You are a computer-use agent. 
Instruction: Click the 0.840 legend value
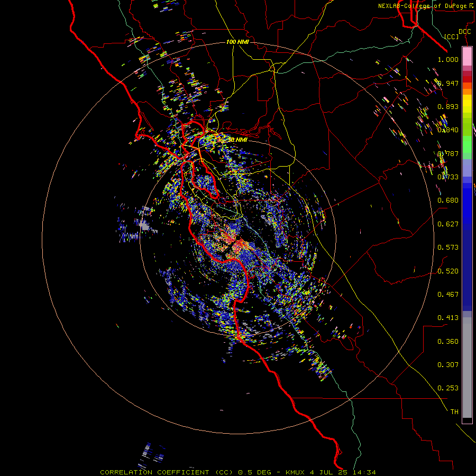pos(448,130)
